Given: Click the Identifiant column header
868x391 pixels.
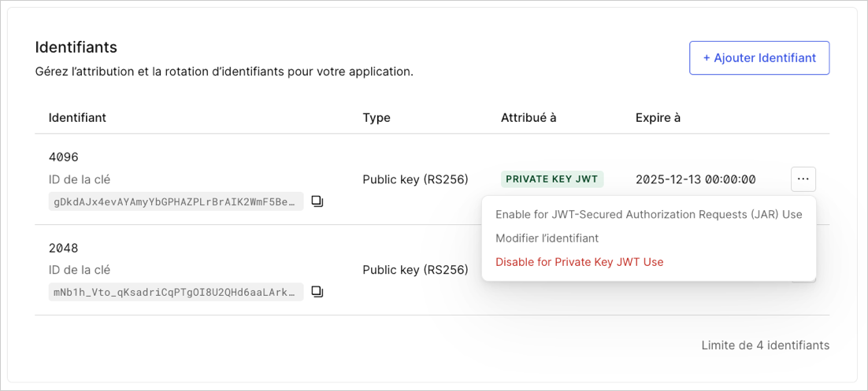Looking at the screenshot, I should [x=77, y=118].
